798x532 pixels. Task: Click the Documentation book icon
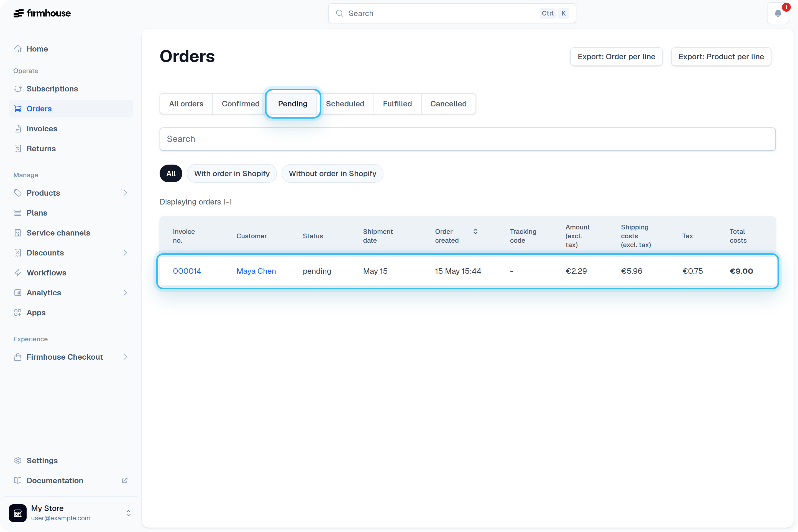[x=18, y=480]
